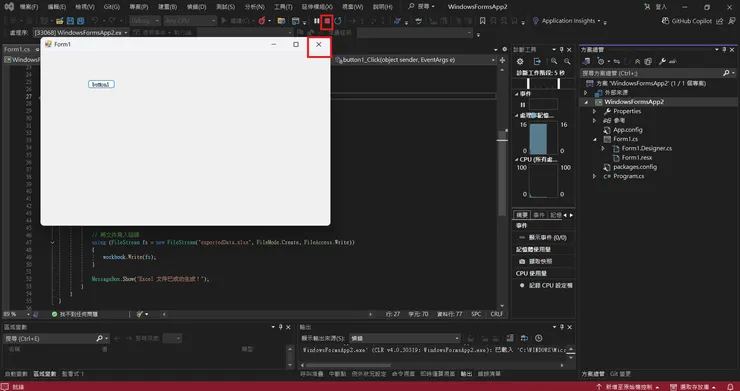
Task: Open the Git(G) menu
Action: pos(112,7)
